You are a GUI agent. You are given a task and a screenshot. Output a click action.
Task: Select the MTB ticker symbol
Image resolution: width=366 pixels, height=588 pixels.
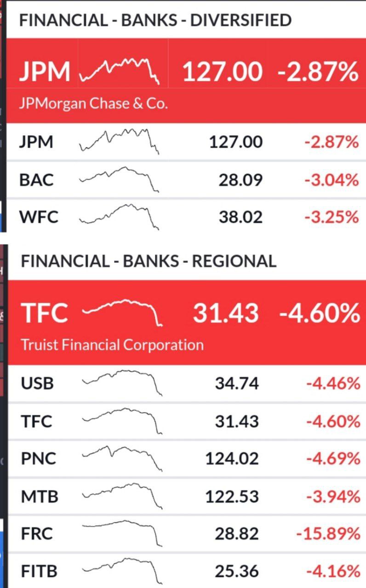40,496
